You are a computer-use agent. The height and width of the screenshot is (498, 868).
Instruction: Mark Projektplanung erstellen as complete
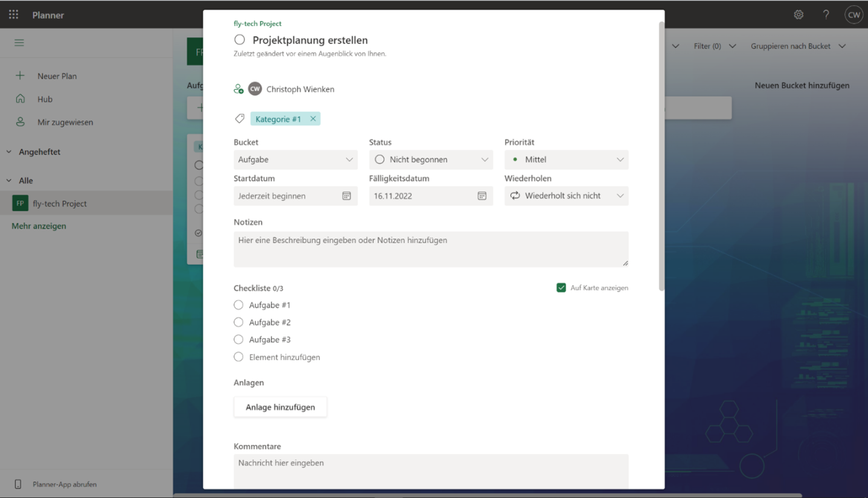coord(239,39)
